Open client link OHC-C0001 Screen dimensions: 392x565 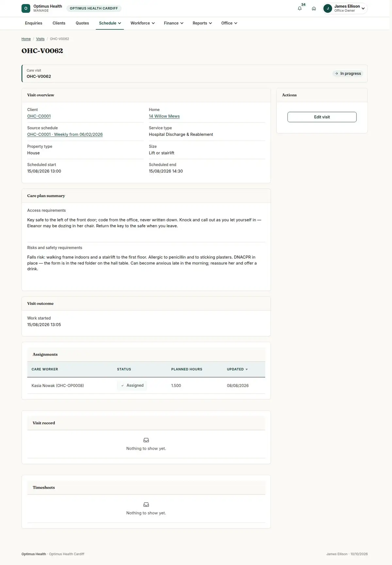(x=39, y=116)
